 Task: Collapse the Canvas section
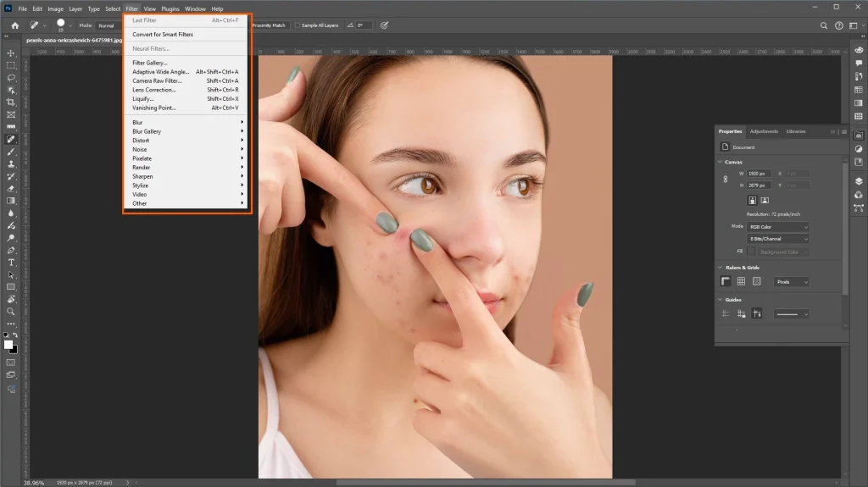coord(721,162)
